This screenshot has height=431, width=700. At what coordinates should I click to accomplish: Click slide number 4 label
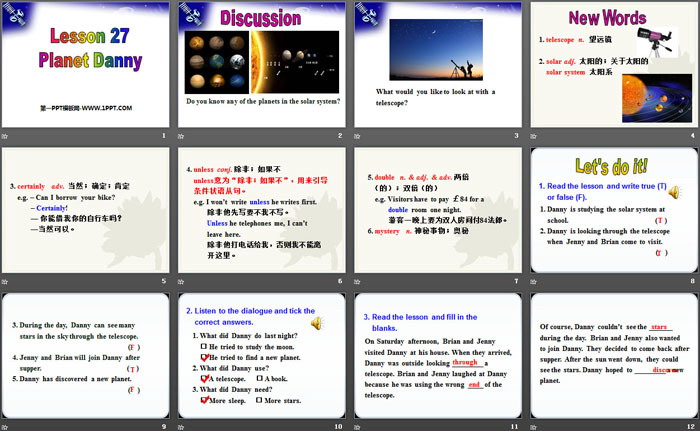[692, 135]
